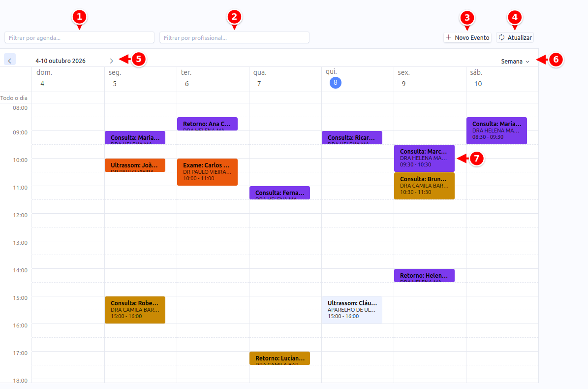The height and width of the screenshot is (389, 588).
Task: Click the Todo o dia row label
Action: tap(14, 98)
